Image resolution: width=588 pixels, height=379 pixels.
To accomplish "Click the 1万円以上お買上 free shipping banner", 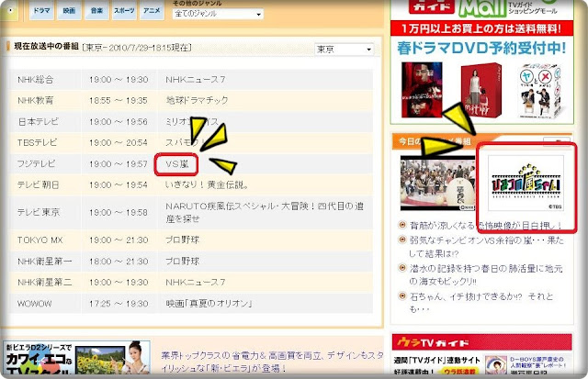I will pos(481,28).
